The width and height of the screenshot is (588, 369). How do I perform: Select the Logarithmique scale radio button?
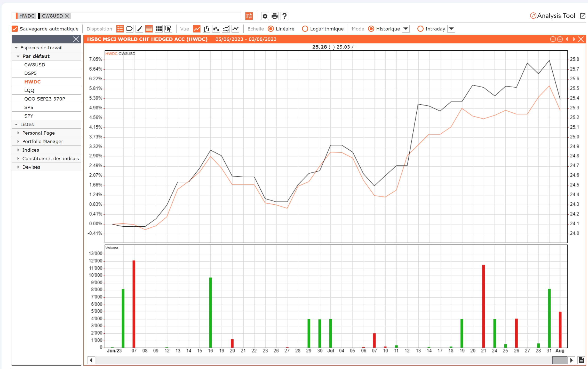click(x=305, y=29)
